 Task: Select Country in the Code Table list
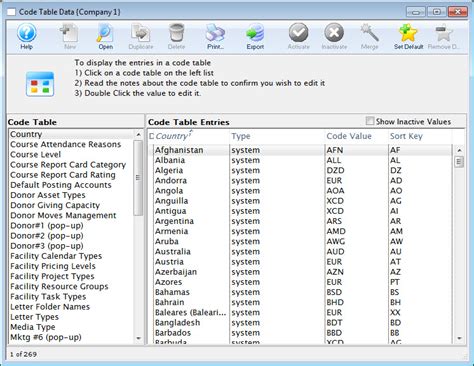(71, 134)
